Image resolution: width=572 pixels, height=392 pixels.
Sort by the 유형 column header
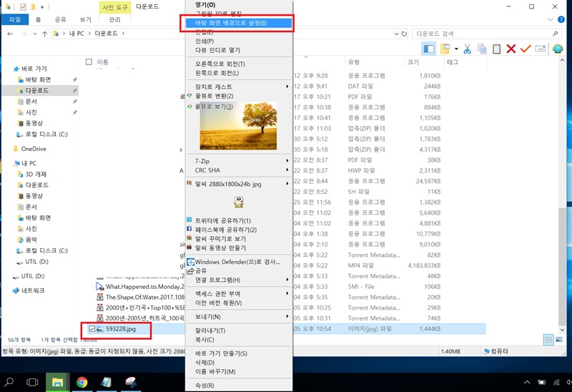pos(375,62)
